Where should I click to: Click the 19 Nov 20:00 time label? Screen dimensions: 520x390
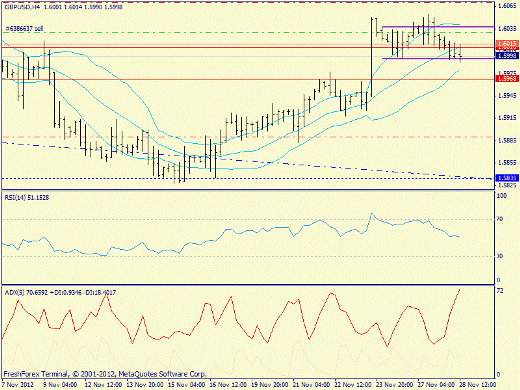(270, 384)
